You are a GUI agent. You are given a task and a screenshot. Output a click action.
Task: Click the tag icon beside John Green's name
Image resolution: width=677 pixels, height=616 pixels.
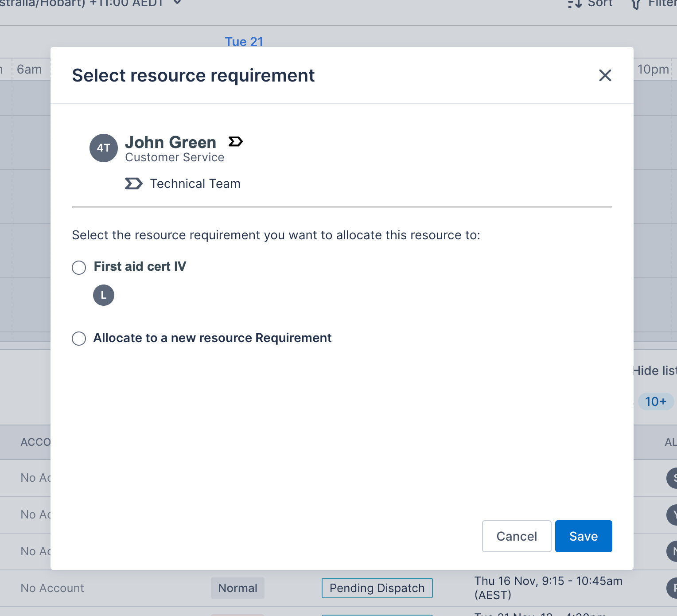pyautogui.click(x=235, y=142)
